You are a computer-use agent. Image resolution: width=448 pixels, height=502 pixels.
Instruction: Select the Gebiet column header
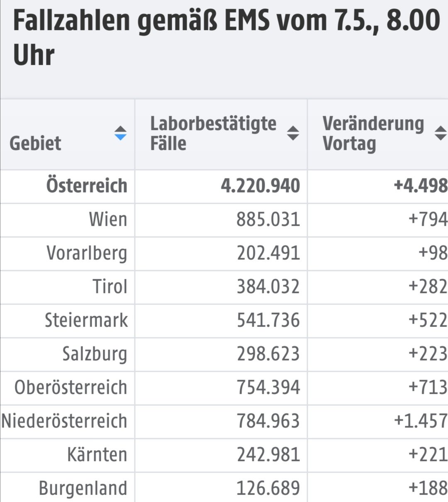click(x=36, y=143)
